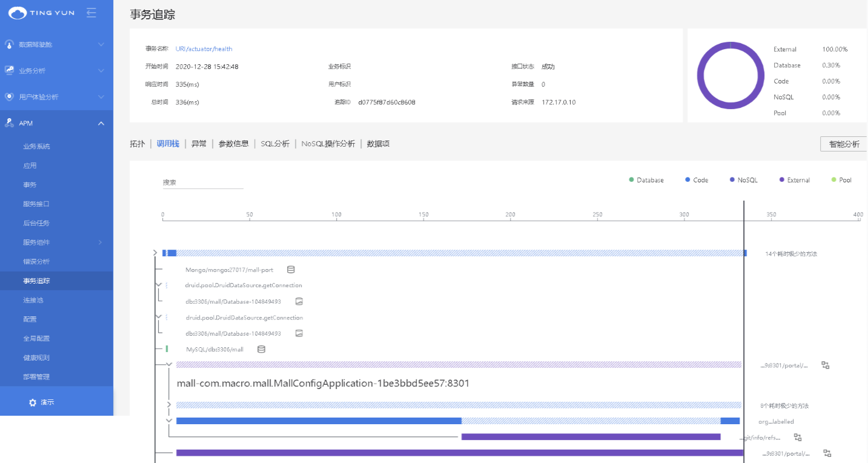This screenshot has height=463, width=868.
Task: Collapse the first druid.pool.DruidDataSource.getConnection node
Action: pos(159,285)
